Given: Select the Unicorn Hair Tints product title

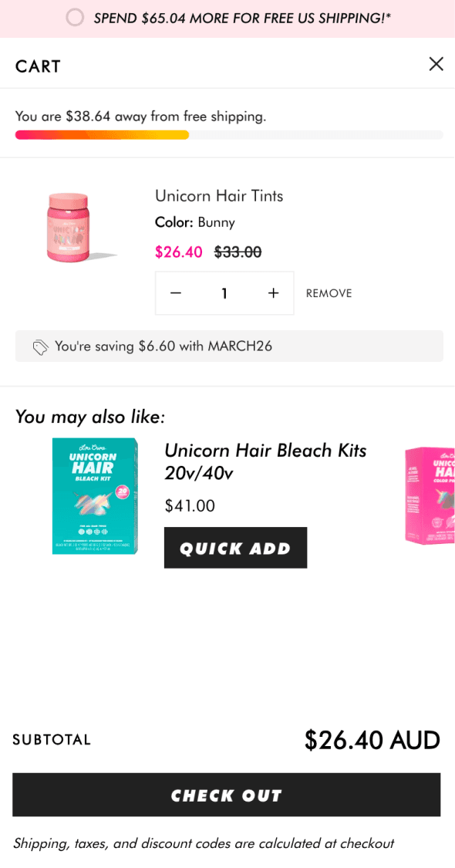Looking at the screenshot, I should point(219,196).
